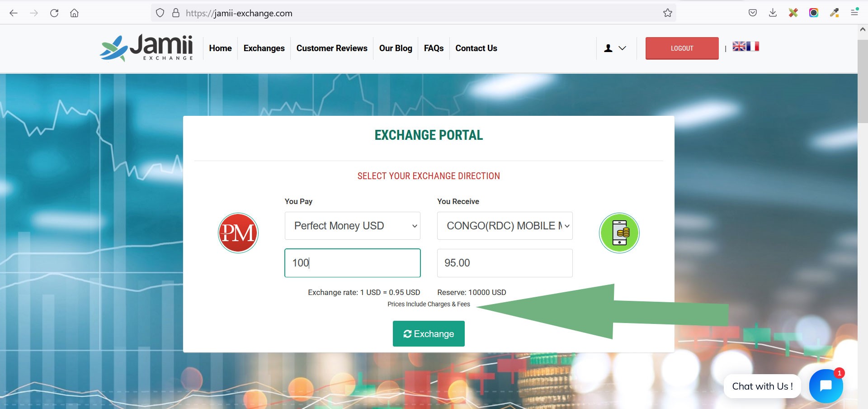The width and height of the screenshot is (868, 409).
Task: Click the green mobile money icon
Action: click(x=619, y=233)
